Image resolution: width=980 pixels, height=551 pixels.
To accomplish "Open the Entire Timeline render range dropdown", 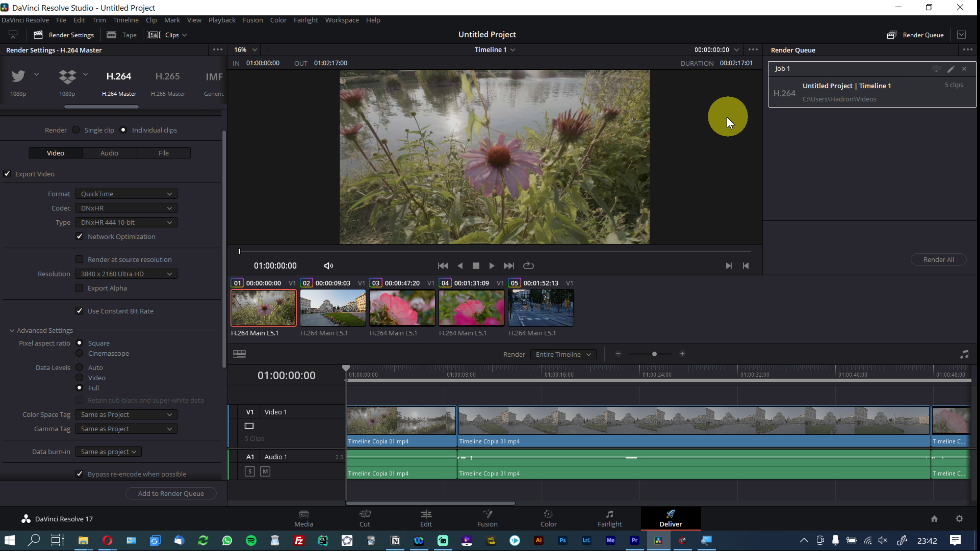I will click(563, 354).
